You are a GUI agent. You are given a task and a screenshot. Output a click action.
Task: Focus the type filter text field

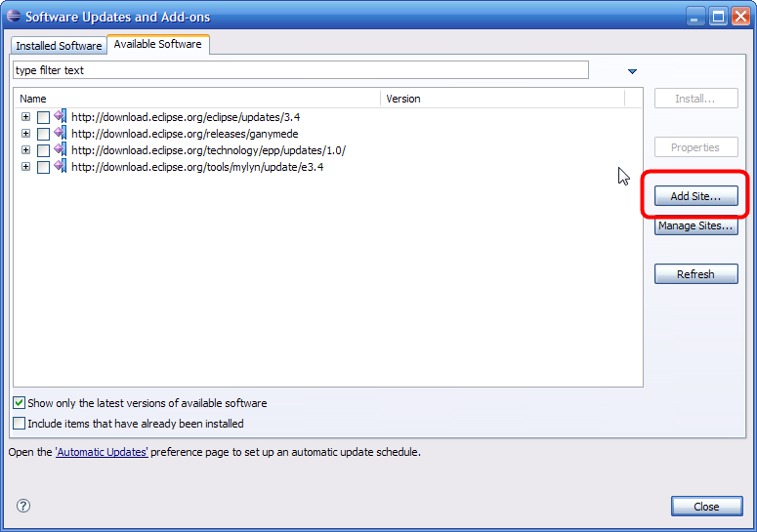(301, 70)
